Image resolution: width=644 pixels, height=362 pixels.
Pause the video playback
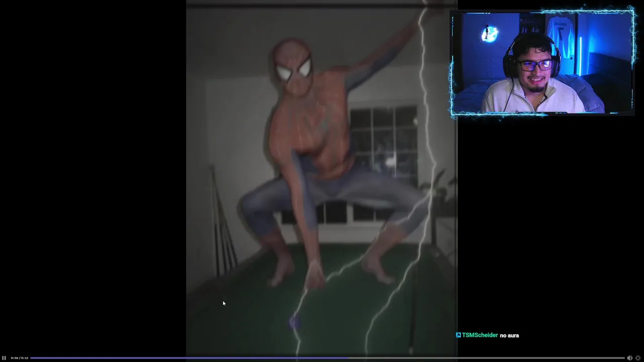coord(4,358)
